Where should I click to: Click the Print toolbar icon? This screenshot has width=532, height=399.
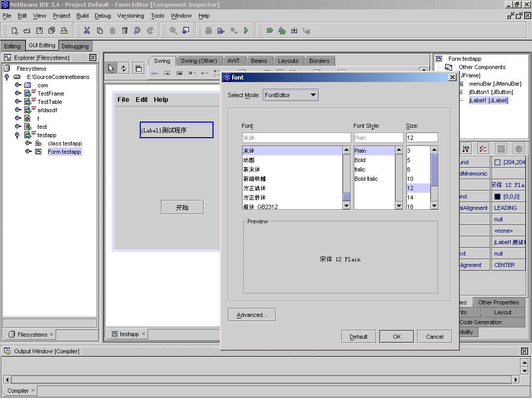point(64,31)
